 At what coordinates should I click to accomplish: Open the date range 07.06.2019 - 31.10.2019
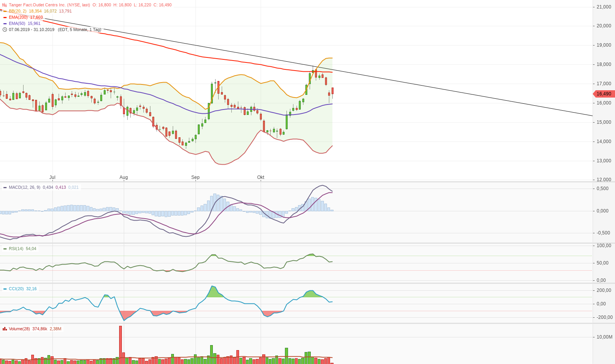coord(32,30)
